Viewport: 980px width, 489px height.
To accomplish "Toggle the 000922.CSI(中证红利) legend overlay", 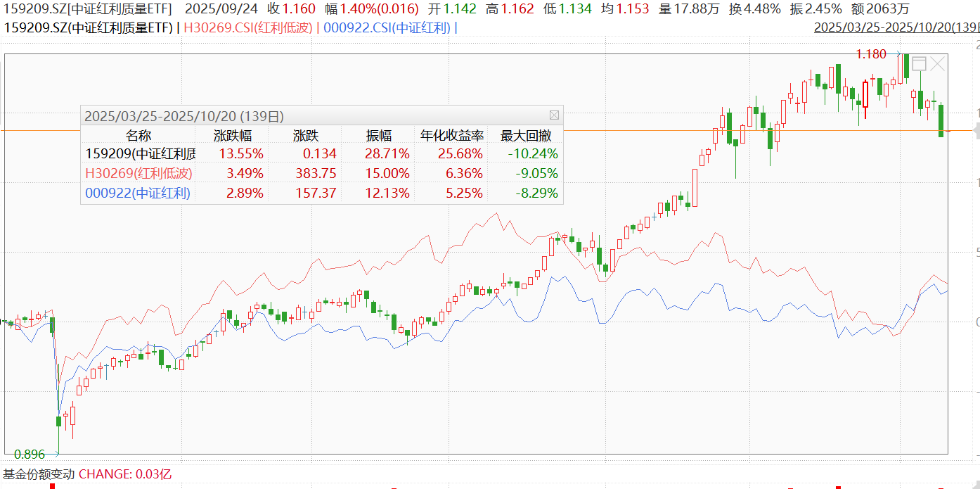I will (386, 27).
